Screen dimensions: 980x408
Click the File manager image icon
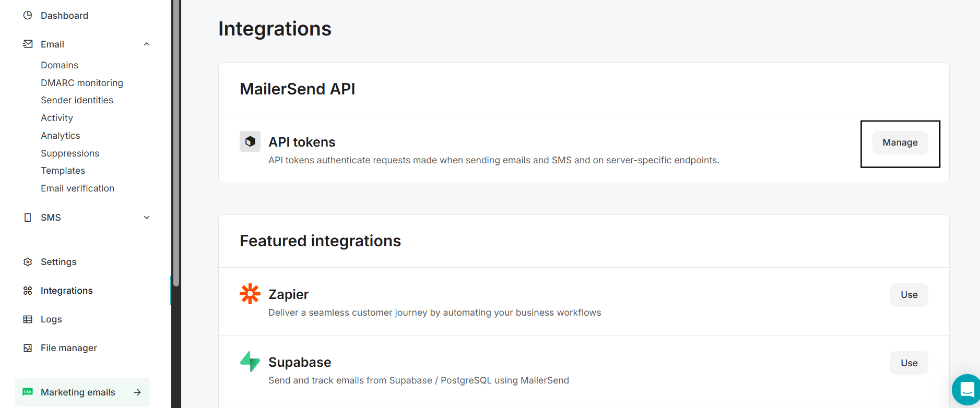[x=28, y=348]
